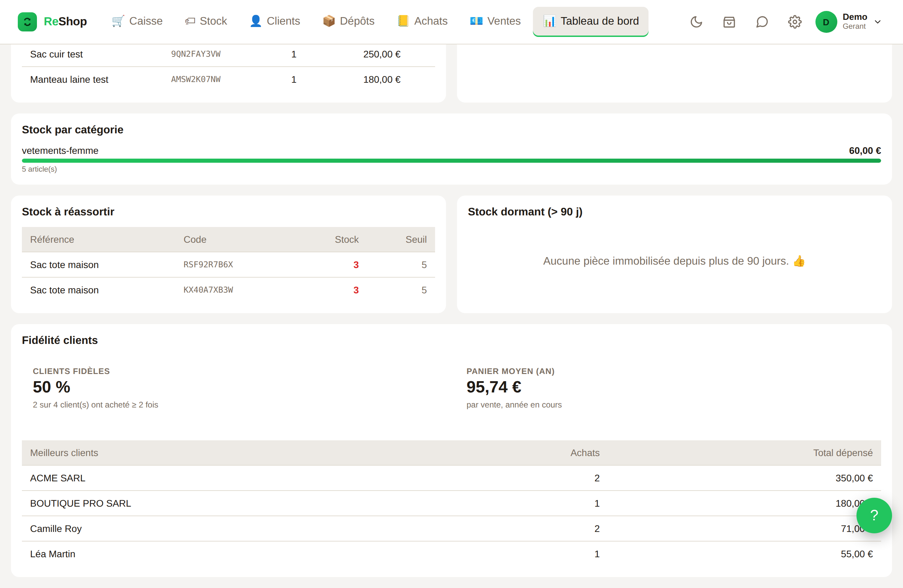This screenshot has height=588, width=903.
Task: Open the Caisse tab
Action: coord(138,21)
